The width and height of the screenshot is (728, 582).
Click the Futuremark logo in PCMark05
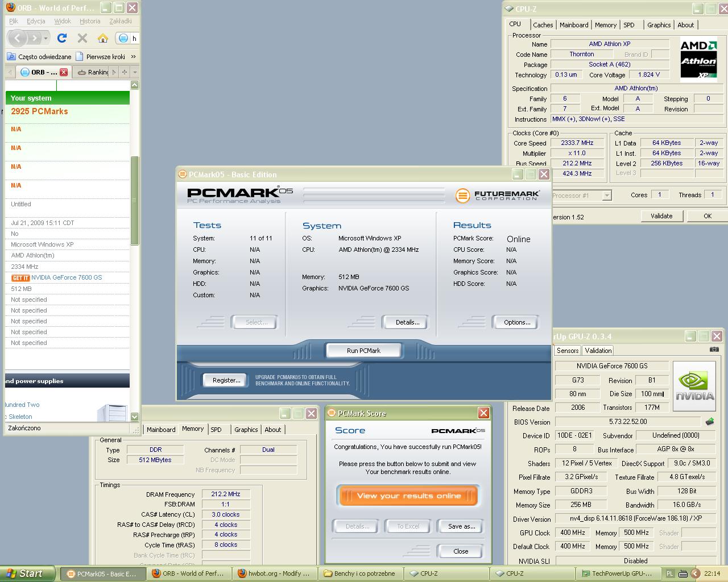(498, 196)
